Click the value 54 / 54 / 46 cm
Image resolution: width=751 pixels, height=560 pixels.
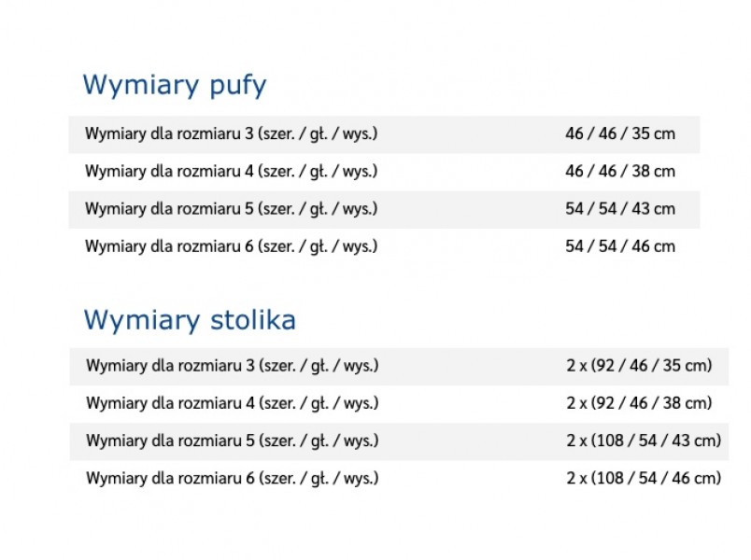click(x=620, y=246)
